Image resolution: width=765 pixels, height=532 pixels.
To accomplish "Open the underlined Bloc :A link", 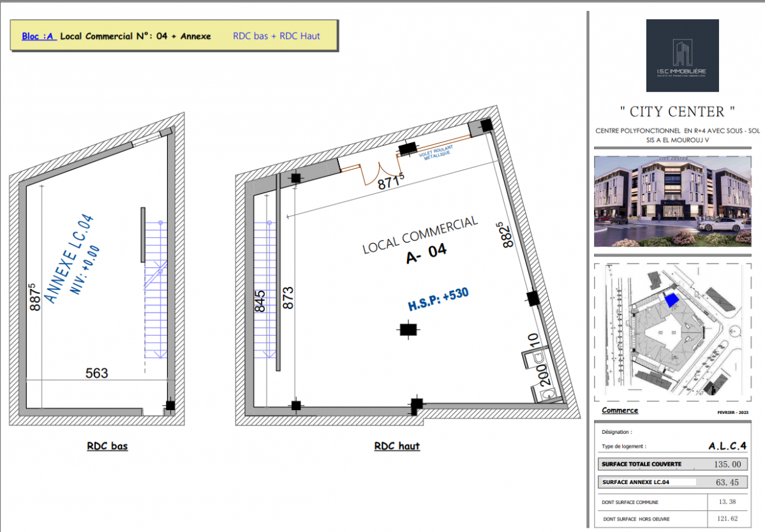I will point(38,36).
